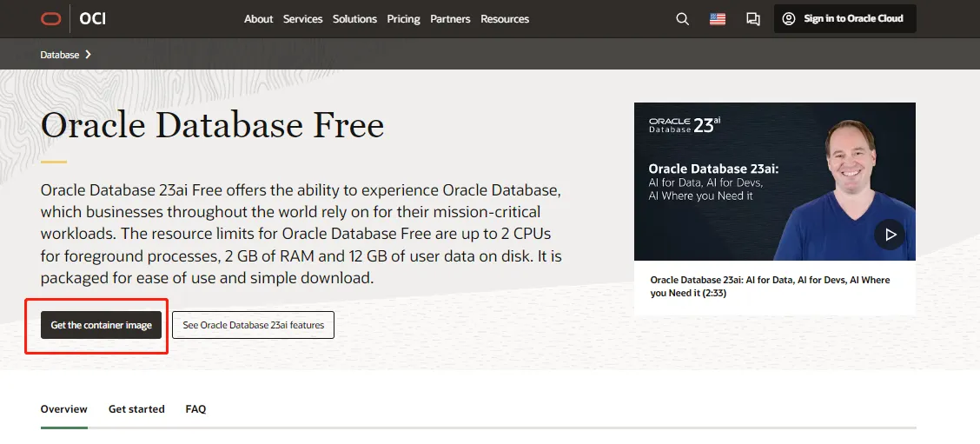Click the OCI header link
This screenshot has height=444, width=980.
tap(92, 19)
